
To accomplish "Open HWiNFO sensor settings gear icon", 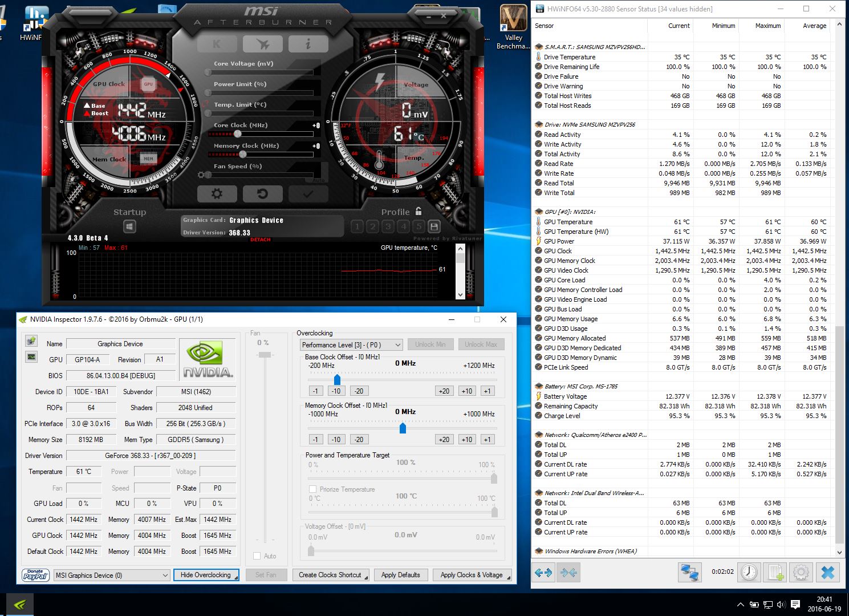I will [x=801, y=572].
